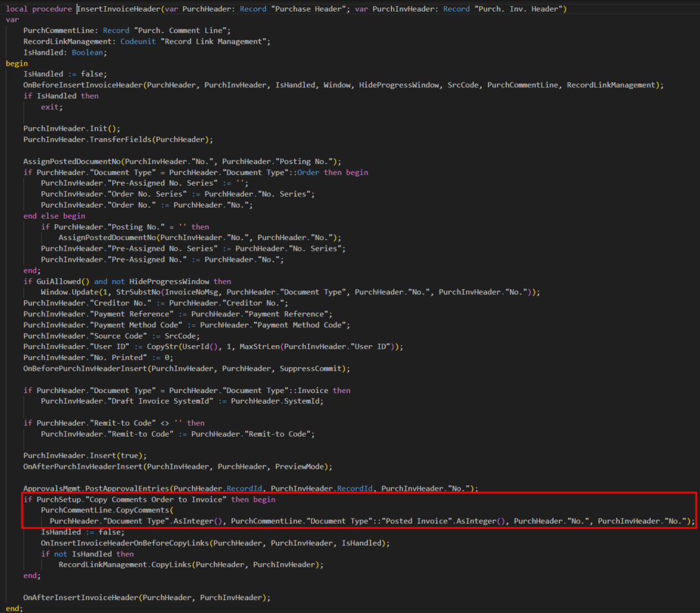Click the PurchInvHeader.TransferFields(PurchHeader) line
The height and width of the screenshot is (613, 700).
[x=118, y=139]
